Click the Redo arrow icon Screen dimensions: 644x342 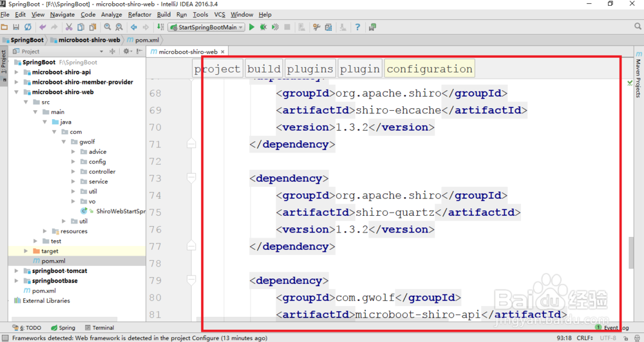[54, 27]
